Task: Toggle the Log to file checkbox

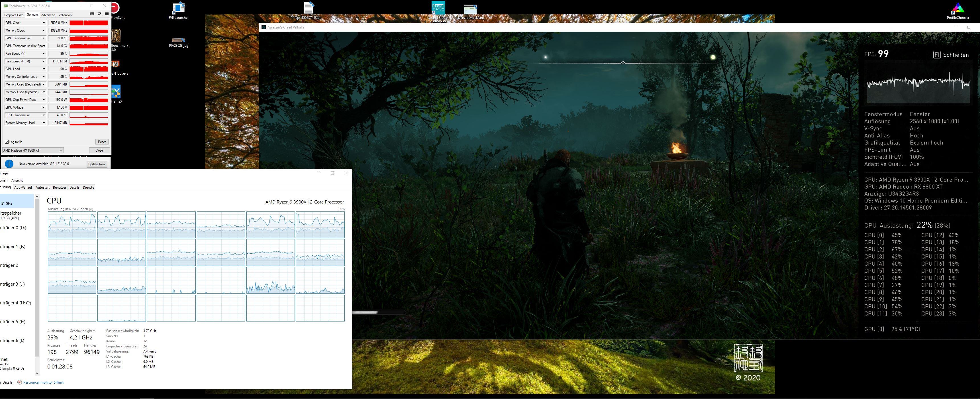Action: (7, 142)
